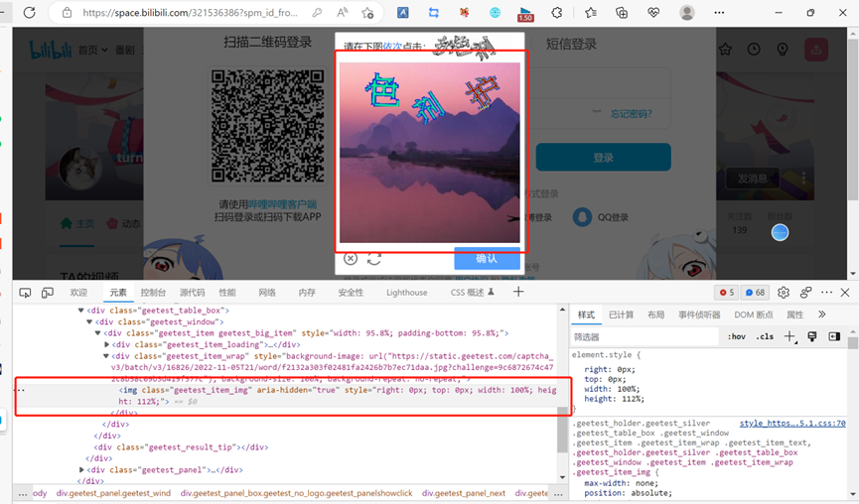This screenshot has width=859, height=504.
Task: Choose QQ登录 login option
Action: coord(601,217)
